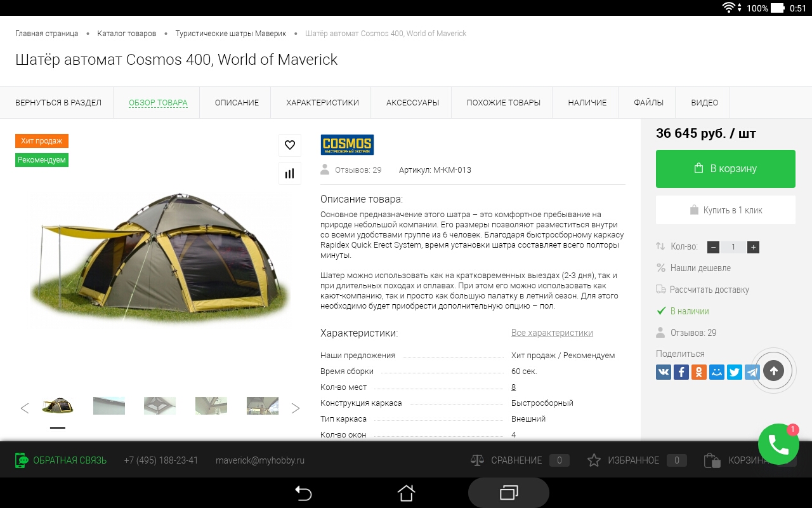Switch to the ОПИСАНИЕ tab
The height and width of the screenshot is (508, 812).
(x=237, y=102)
